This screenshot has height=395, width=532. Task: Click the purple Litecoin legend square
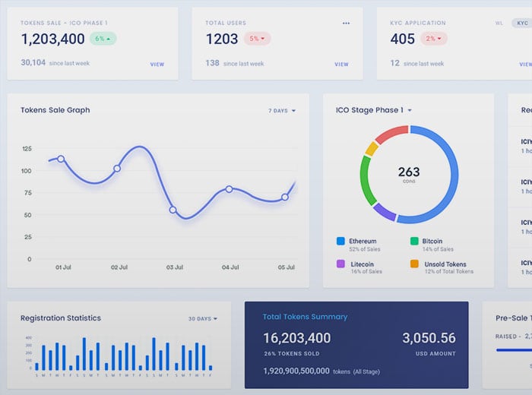click(340, 264)
